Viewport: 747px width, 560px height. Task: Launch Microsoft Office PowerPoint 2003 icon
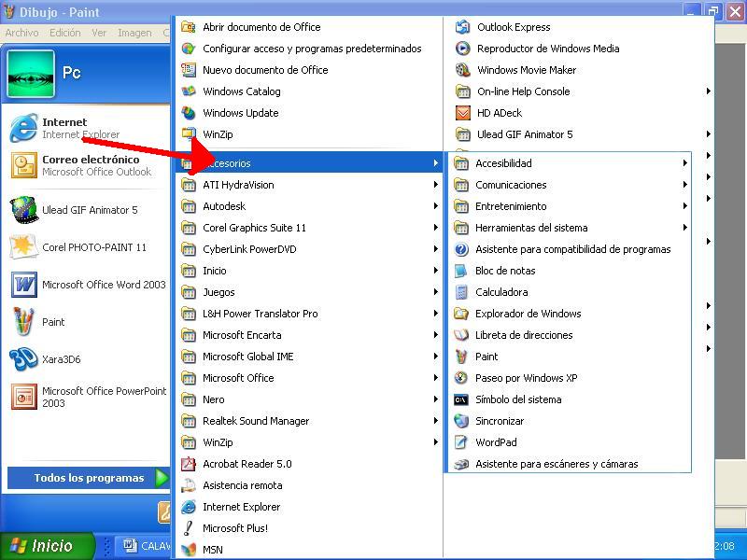(x=23, y=396)
